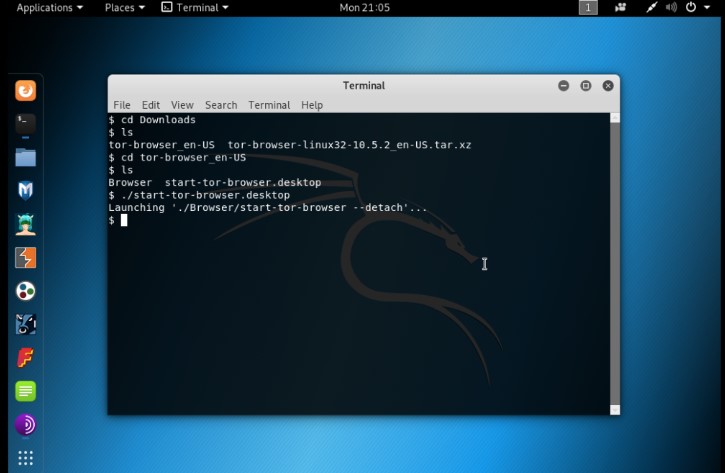
Task: Launch Maltego from the dock
Action: tap(25, 324)
